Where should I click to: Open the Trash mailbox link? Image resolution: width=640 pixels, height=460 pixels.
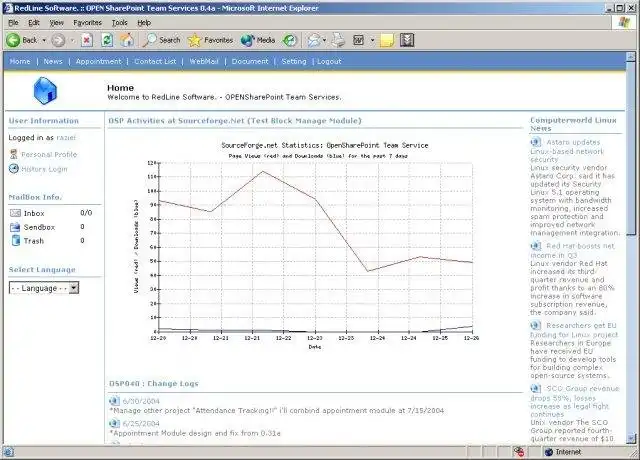coord(33,241)
